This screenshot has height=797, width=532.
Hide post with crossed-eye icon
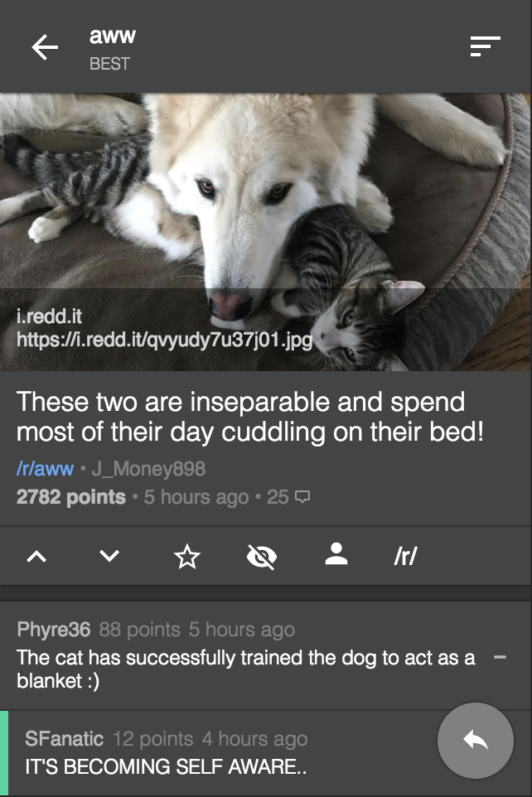(x=261, y=556)
